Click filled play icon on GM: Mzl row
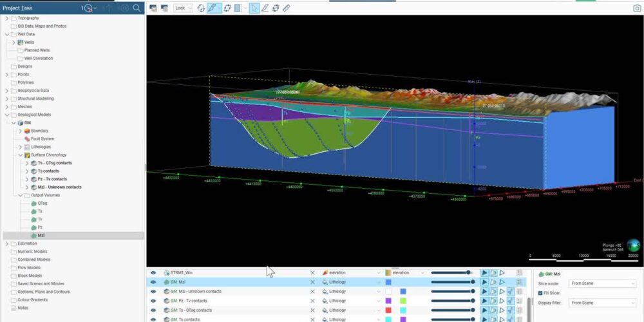Viewport: 644px width, 322px height. [x=485, y=282]
